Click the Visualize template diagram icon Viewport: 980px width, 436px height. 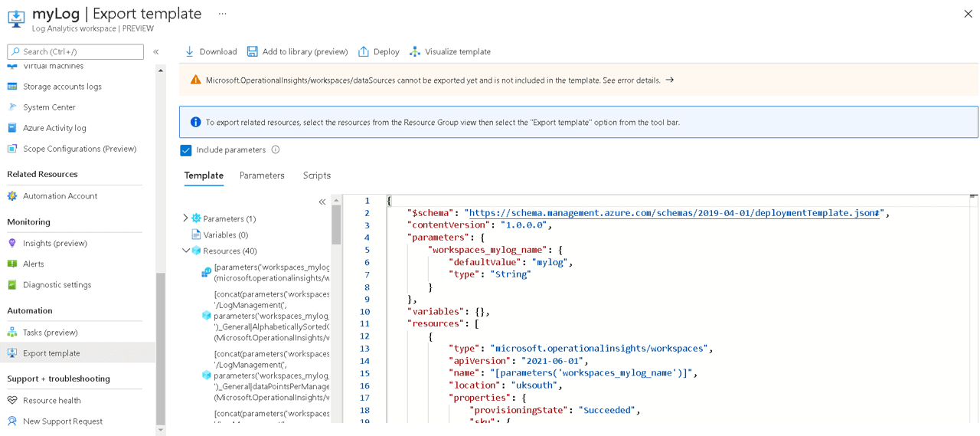point(415,51)
